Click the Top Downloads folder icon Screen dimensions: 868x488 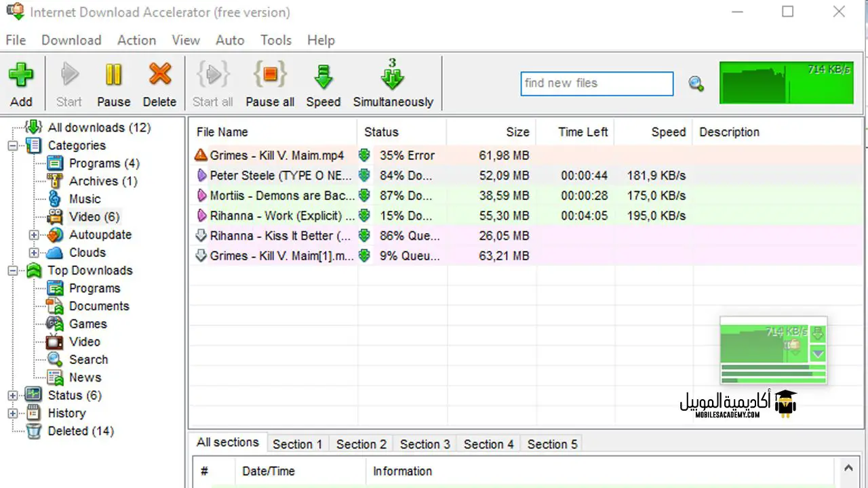(34, 270)
